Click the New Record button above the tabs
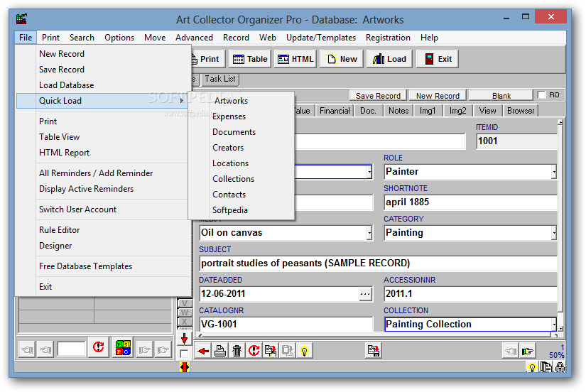This screenshot has height=392, width=586. (438, 96)
